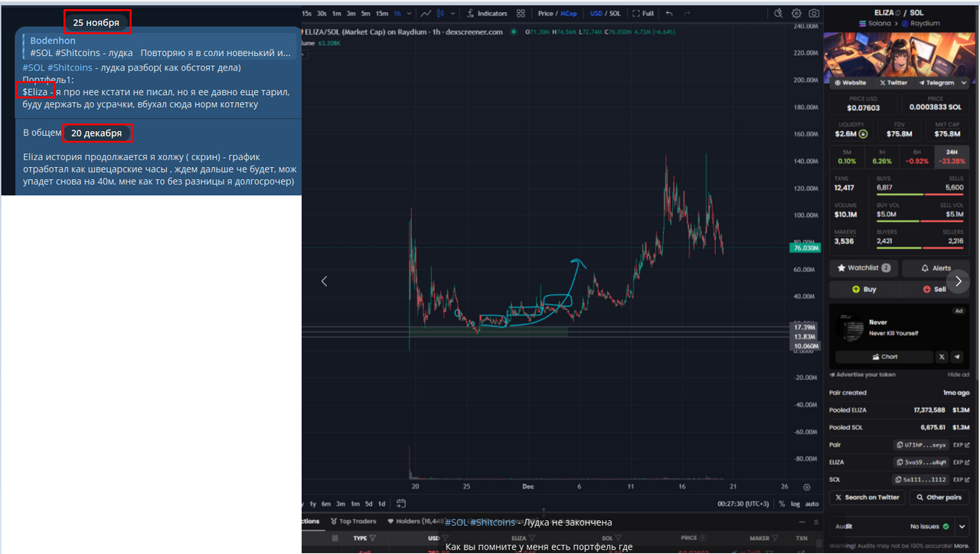The image size is (980, 554).
Task: Toggle log scale on chart
Action: click(795, 503)
